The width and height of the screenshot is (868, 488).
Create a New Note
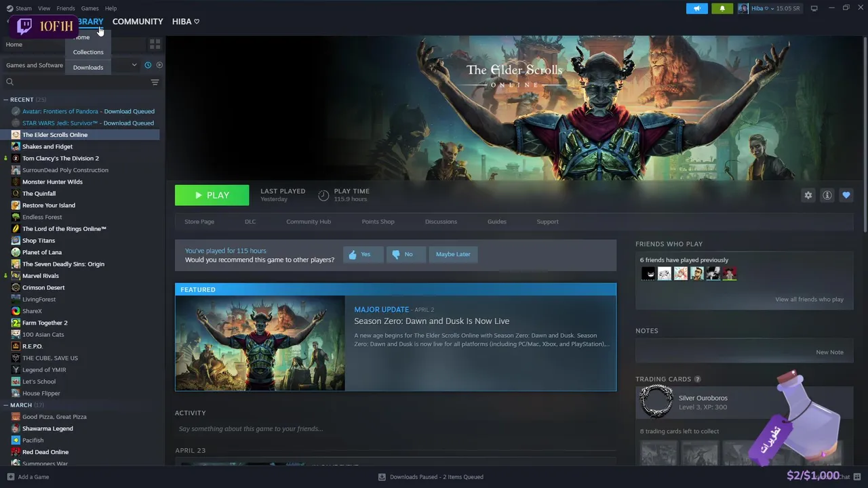tap(829, 352)
